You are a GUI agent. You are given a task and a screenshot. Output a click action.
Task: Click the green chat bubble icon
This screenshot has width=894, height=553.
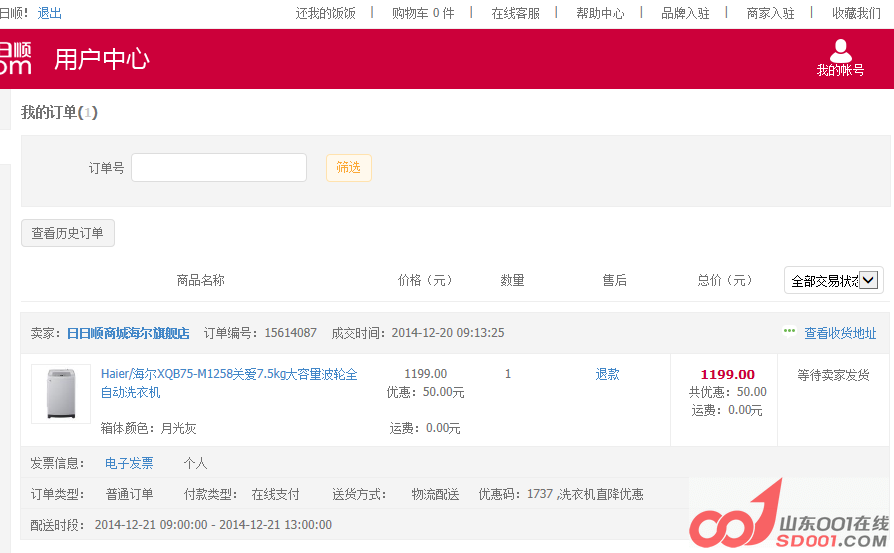click(789, 331)
